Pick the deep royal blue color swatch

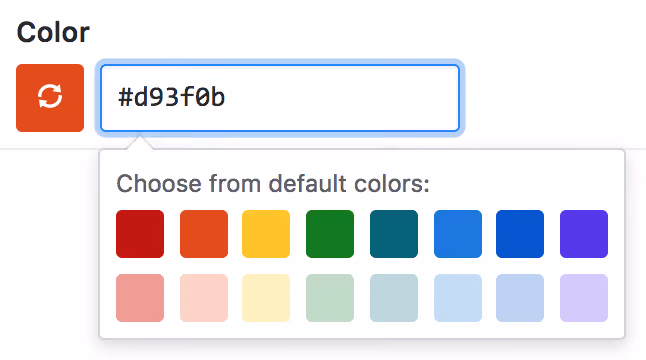pos(520,234)
